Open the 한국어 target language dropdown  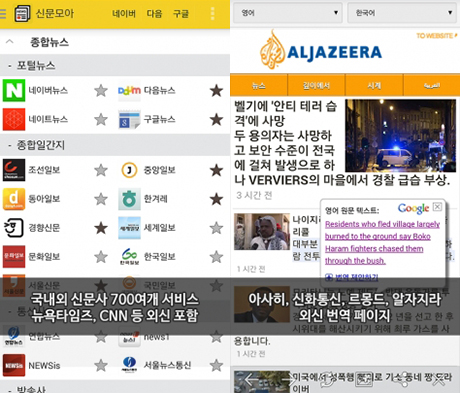402,13
